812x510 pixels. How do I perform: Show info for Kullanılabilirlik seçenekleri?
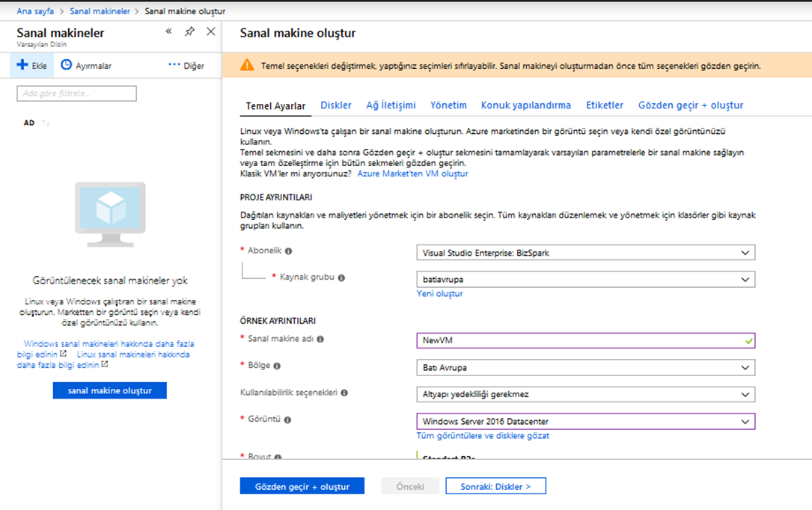pyautogui.click(x=344, y=393)
